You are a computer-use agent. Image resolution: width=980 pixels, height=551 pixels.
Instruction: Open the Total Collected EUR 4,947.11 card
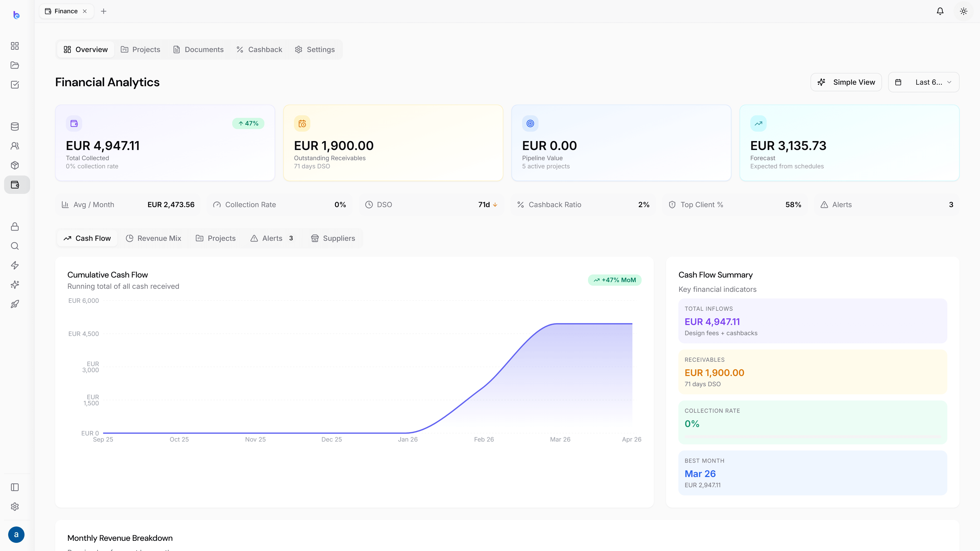pos(165,143)
